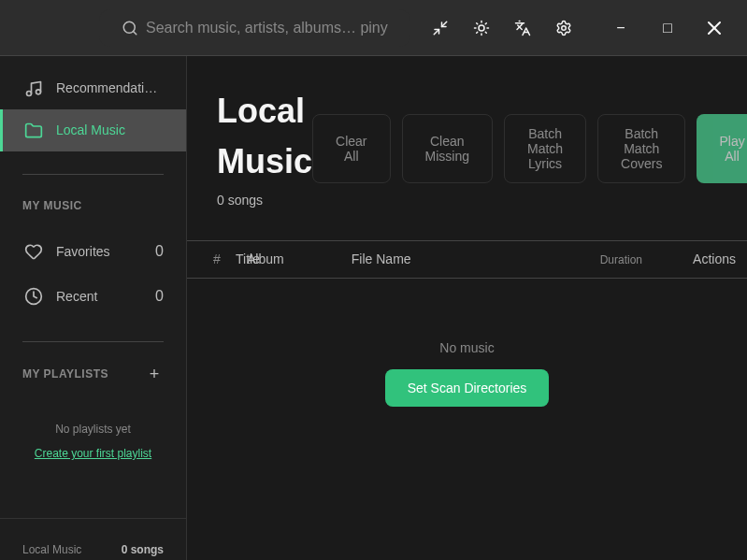Click the File Name column header
Image resolution: width=747 pixels, height=560 pixels.
(x=381, y=259)
